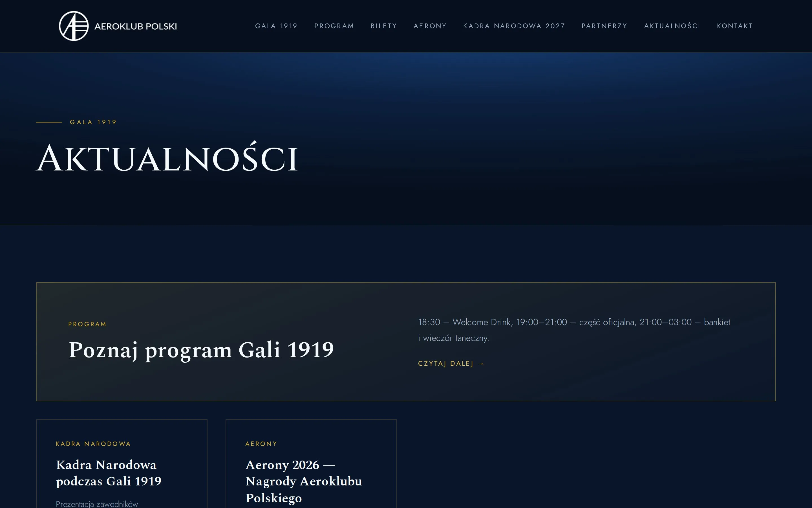Go to the PROGRAM navigation link
Viewport: 812px width, 508px height.
coord(334,26)
